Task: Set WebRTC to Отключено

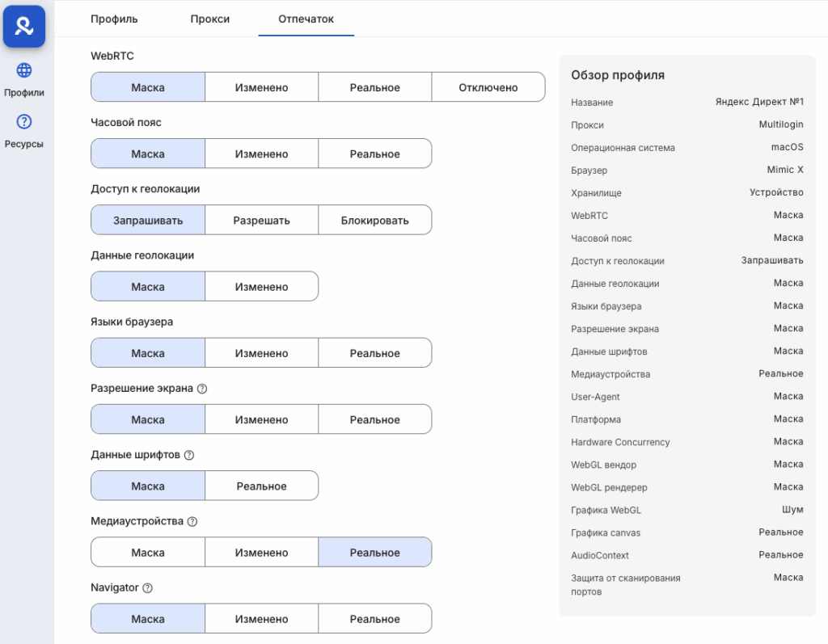Action: [488, 87]
